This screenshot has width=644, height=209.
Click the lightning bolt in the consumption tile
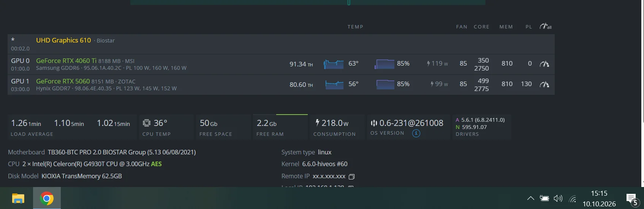[317, 123]
